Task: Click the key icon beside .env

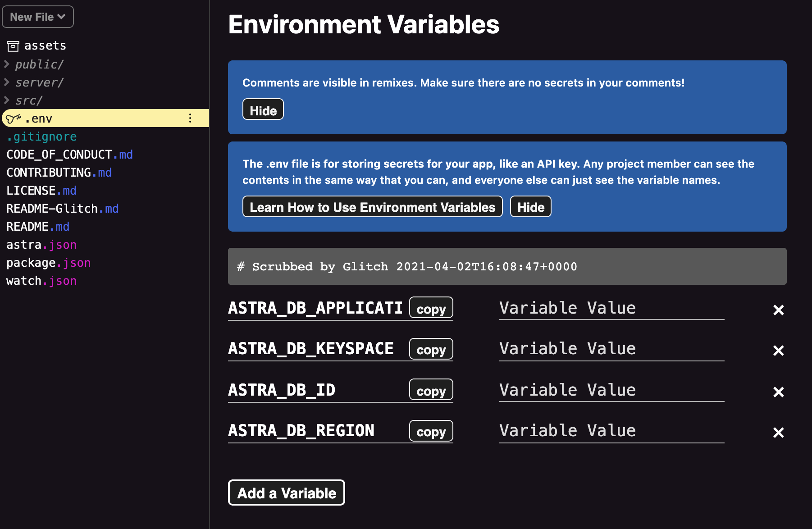Action: click(13, 119)
